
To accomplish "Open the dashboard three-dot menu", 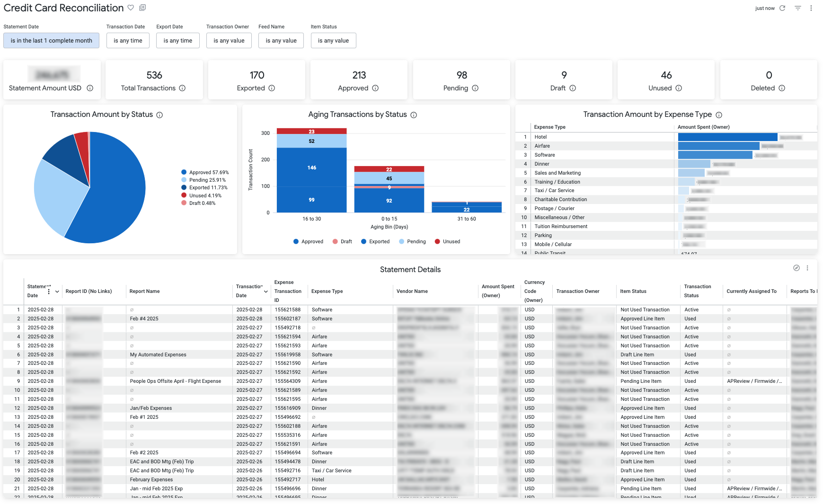I will point(812,8).
